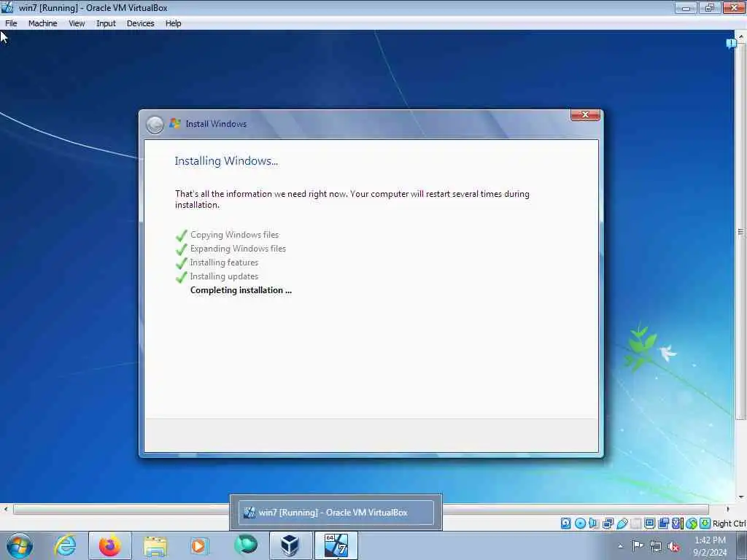Open the Action Center flag icon
The width and height of the screenshot is (747, 560).
coord(638,545)
